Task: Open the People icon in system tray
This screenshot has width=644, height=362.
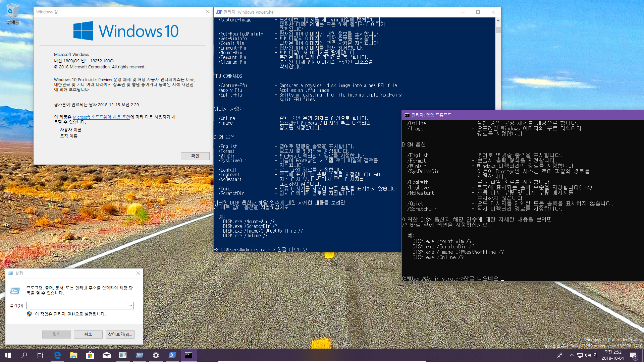Action: [560, 355]
